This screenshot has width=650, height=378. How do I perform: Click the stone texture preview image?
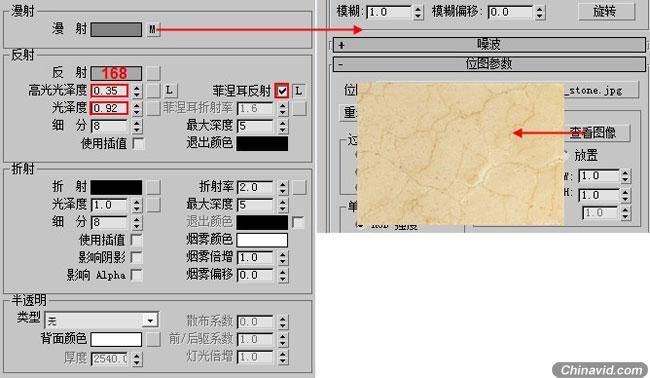(x=460, y=154)
